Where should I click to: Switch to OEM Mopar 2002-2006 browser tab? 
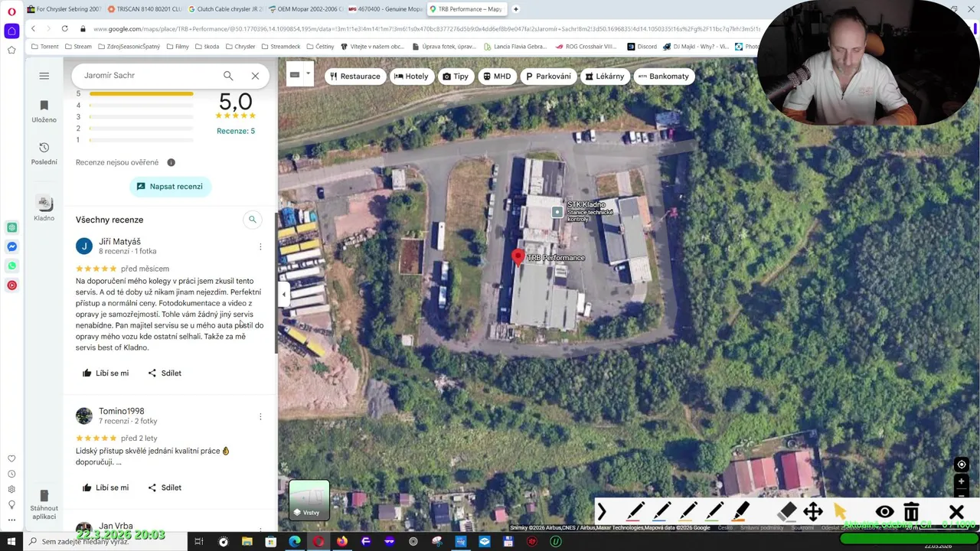tap(306, 9)
